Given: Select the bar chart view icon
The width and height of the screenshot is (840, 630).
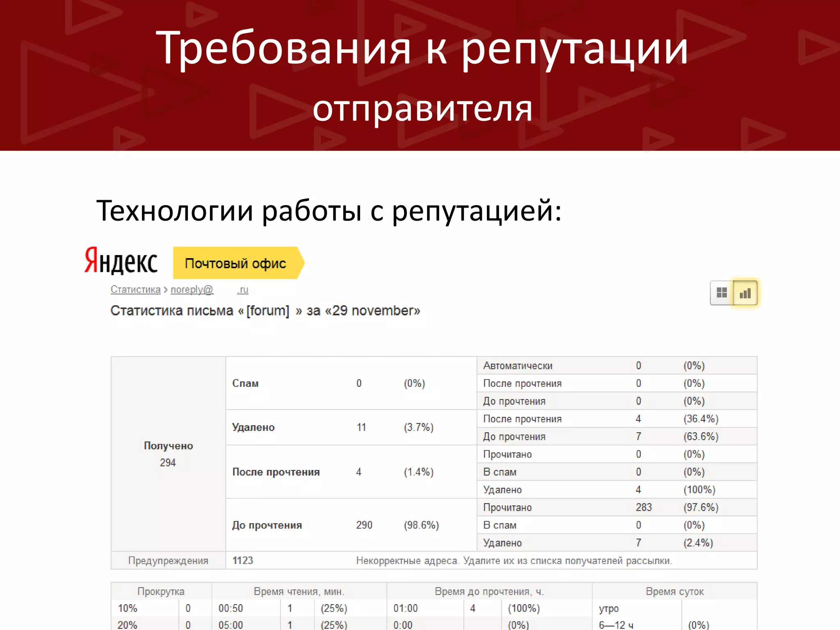Looking at the screenshot, I should [745, 293].
